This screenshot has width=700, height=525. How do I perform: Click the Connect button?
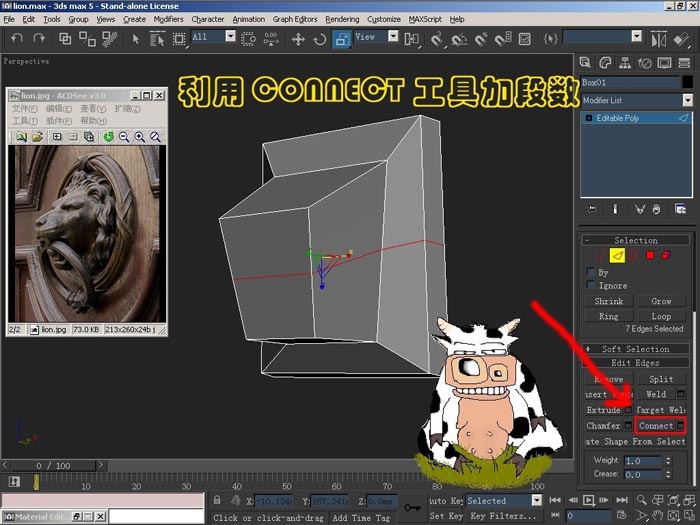click(656, 425)
